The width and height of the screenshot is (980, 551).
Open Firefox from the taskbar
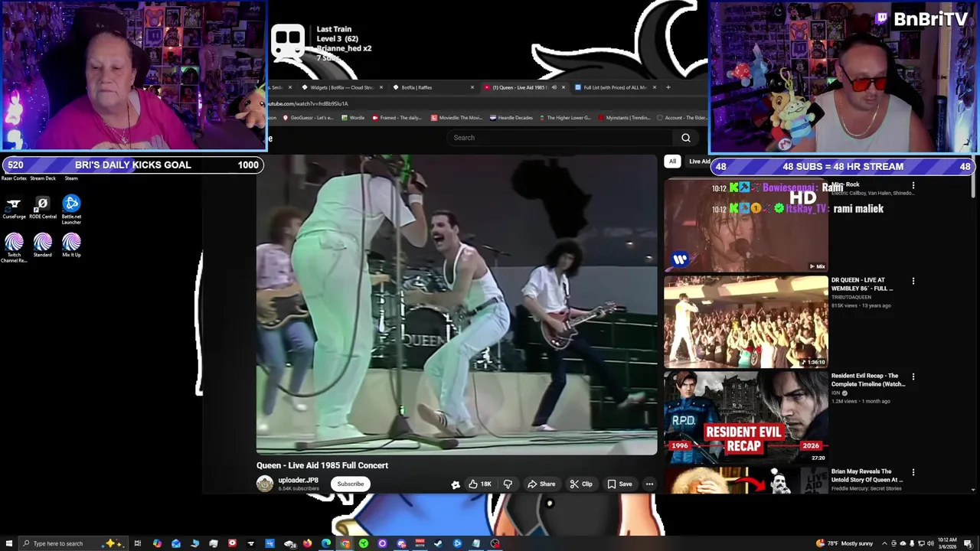[x=307, y=543]
